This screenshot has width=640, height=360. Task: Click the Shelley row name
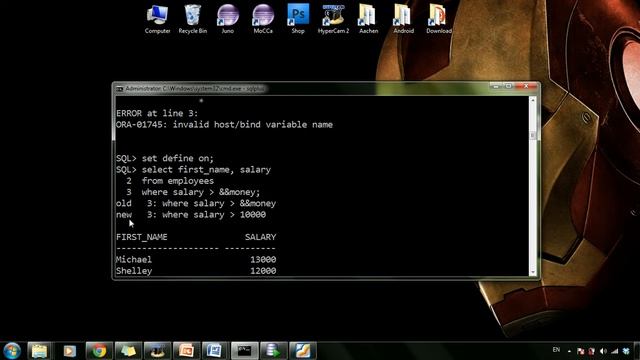coord(134,271)
